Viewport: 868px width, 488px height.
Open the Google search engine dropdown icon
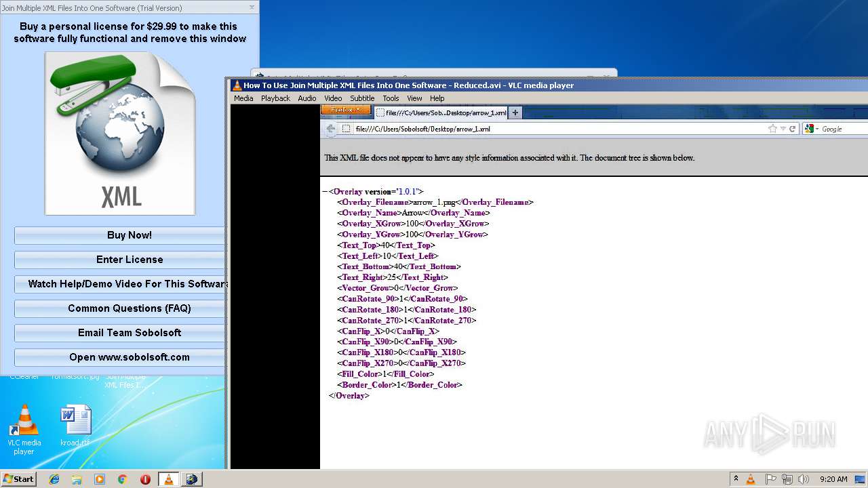pos(810,129)
